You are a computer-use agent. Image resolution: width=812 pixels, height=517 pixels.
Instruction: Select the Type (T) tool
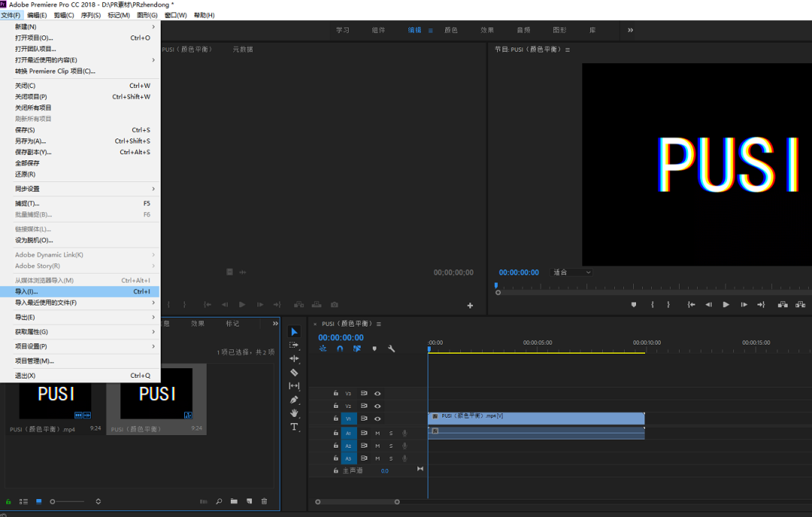(x=294, y=427)
